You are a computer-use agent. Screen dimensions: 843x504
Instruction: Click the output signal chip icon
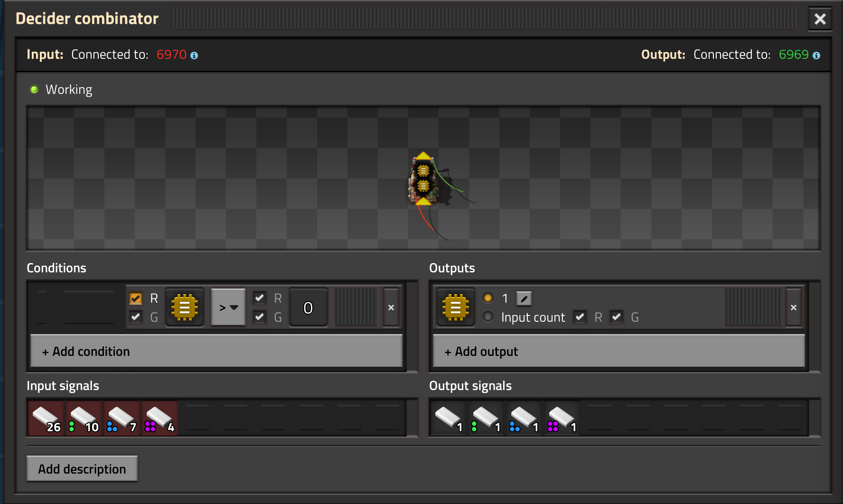(455, 308)
